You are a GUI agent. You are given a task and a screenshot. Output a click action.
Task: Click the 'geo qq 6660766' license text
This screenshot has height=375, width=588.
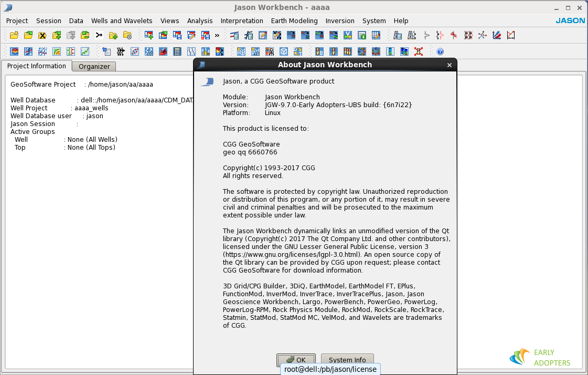pos(250,152)
